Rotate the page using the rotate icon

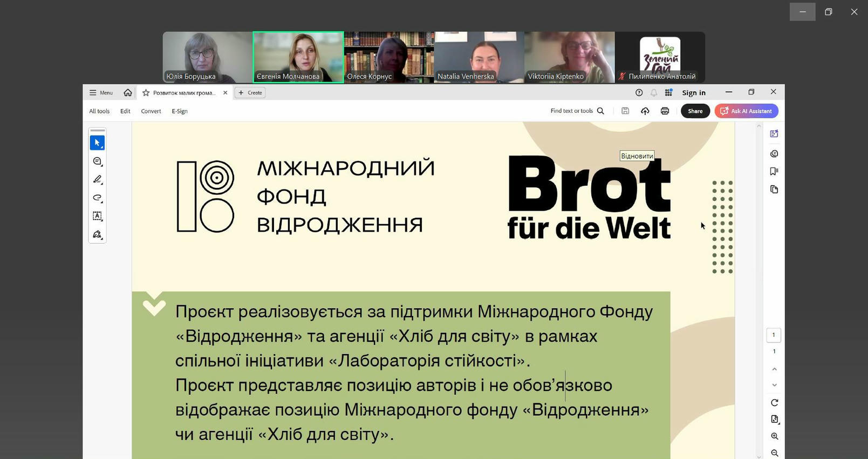774,403
